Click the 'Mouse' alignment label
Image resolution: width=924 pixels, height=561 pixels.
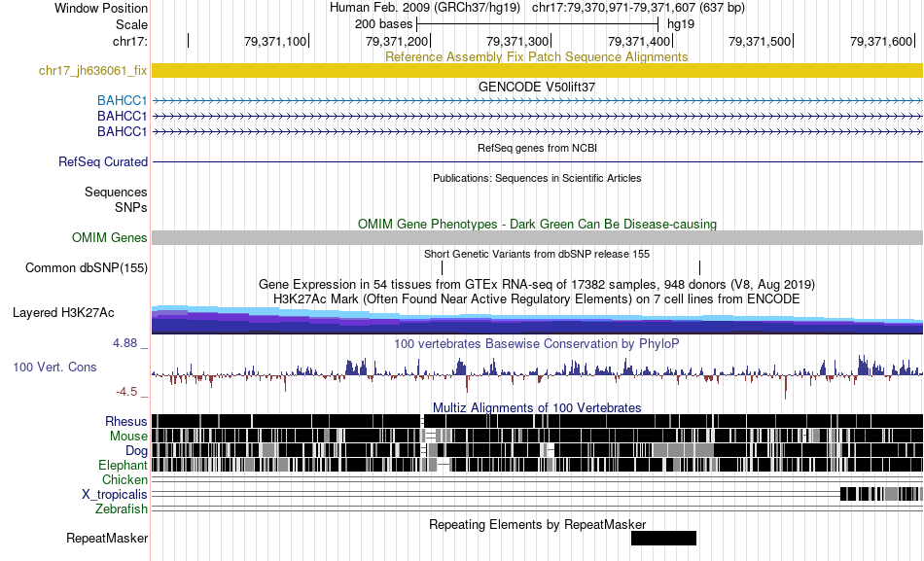128,437
